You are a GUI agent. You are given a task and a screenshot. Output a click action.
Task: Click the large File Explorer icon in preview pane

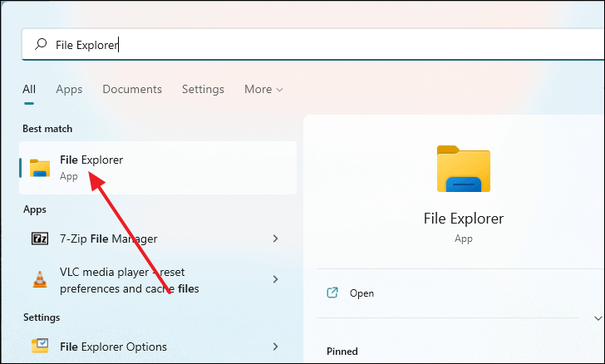464,169
